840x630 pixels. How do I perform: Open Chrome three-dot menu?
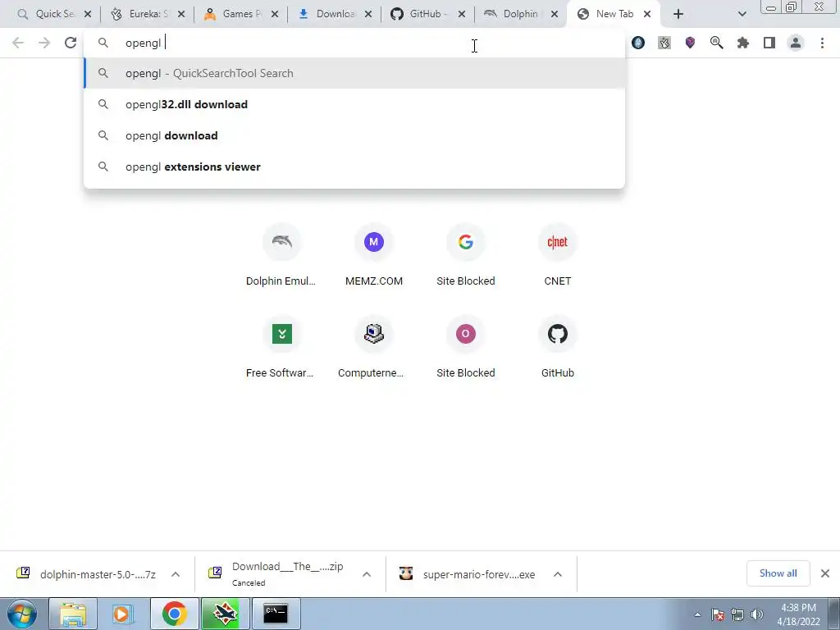[x=822, y=43]
